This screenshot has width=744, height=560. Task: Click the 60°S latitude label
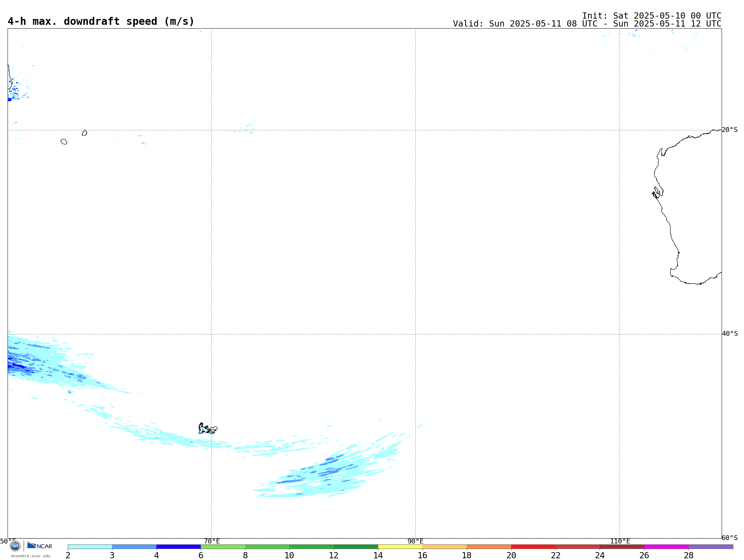730,538
